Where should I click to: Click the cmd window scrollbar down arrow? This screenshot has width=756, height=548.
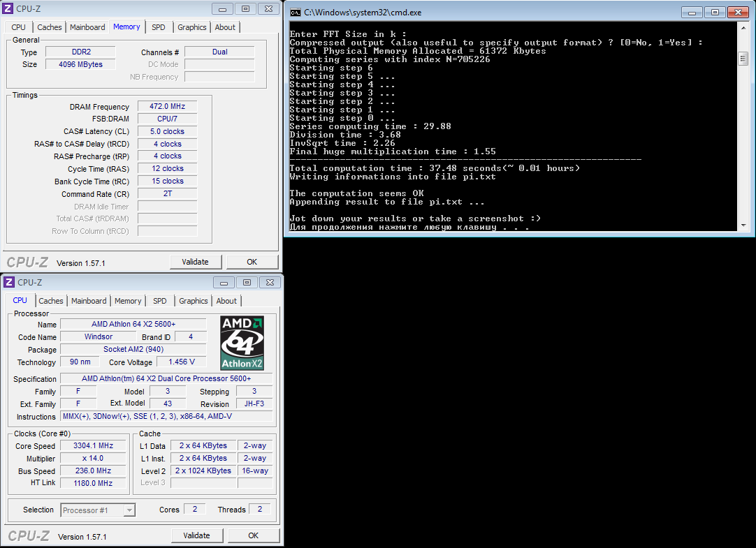point(743,225)
